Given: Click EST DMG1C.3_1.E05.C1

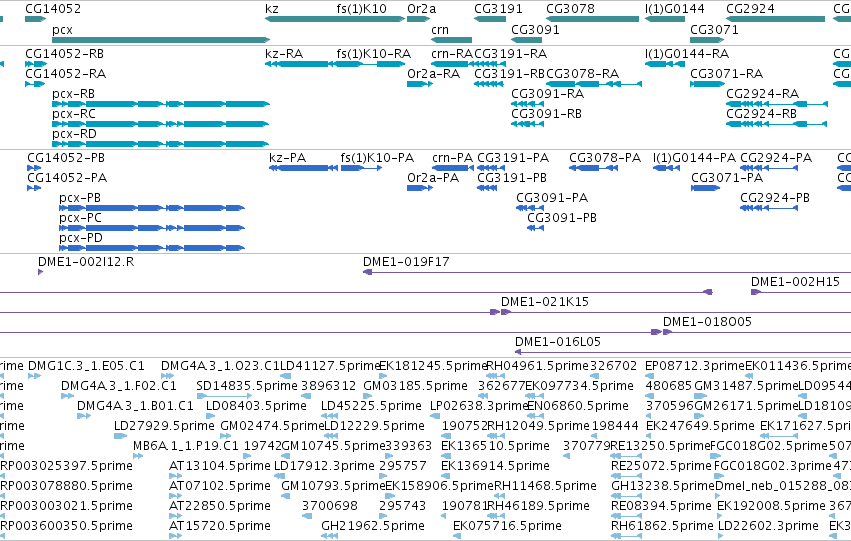Looking at the screenshot, I should coord(34,375).
